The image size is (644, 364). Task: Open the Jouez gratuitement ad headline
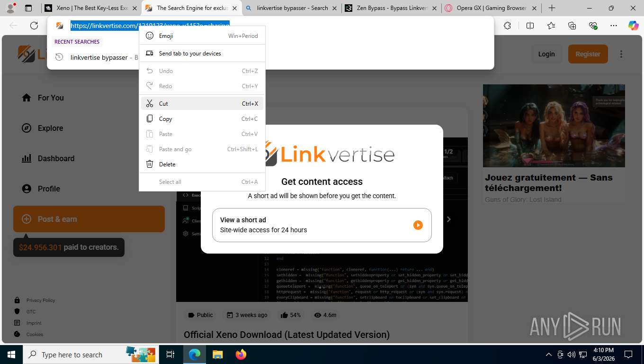549,182
